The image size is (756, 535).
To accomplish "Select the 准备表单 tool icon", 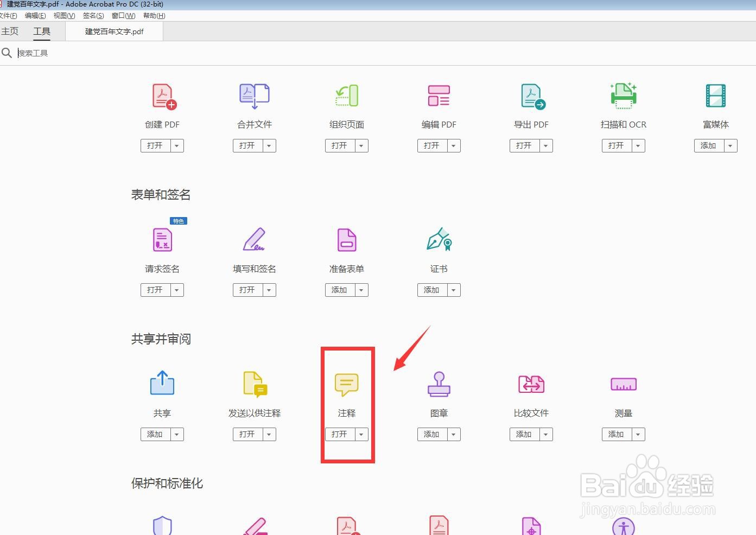I will [x=347, y=240].
